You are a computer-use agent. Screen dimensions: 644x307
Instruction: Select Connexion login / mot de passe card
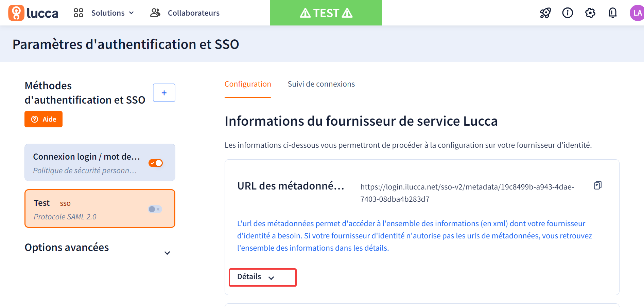pyautogui.click(x=100, y=162)
